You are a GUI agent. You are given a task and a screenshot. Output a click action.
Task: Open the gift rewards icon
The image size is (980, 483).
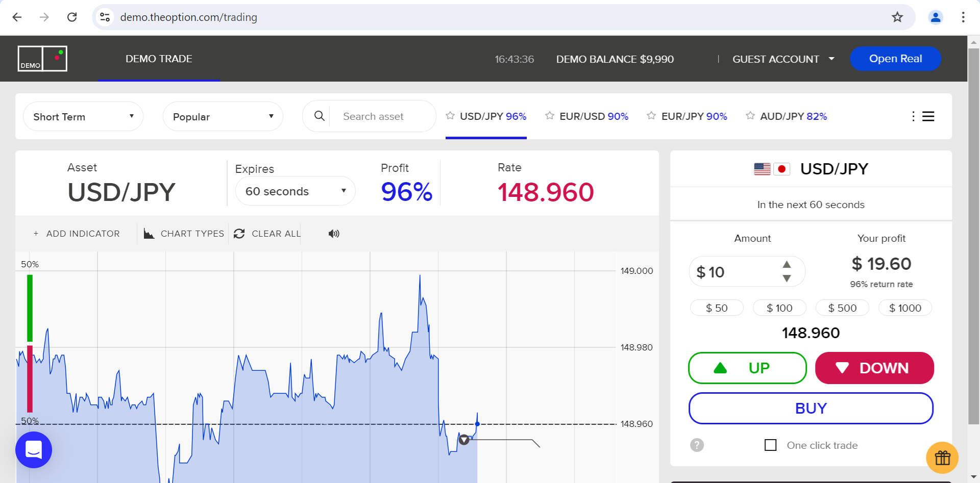coord(942,457)
